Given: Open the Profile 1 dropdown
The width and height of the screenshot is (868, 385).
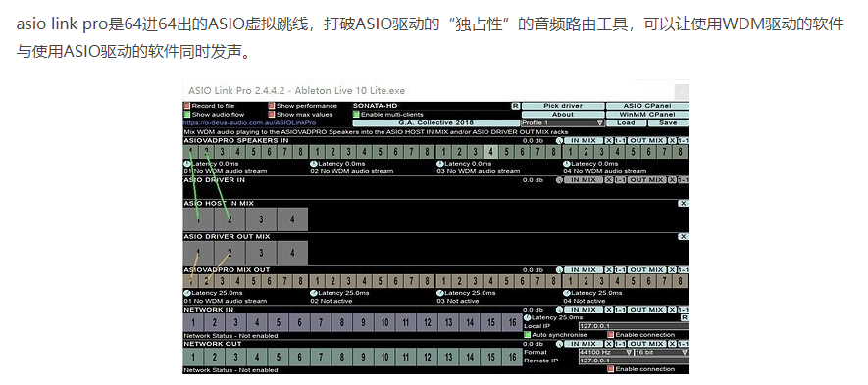Looking at the screenshot, I should pyautogui.click(x=562, y=122).
